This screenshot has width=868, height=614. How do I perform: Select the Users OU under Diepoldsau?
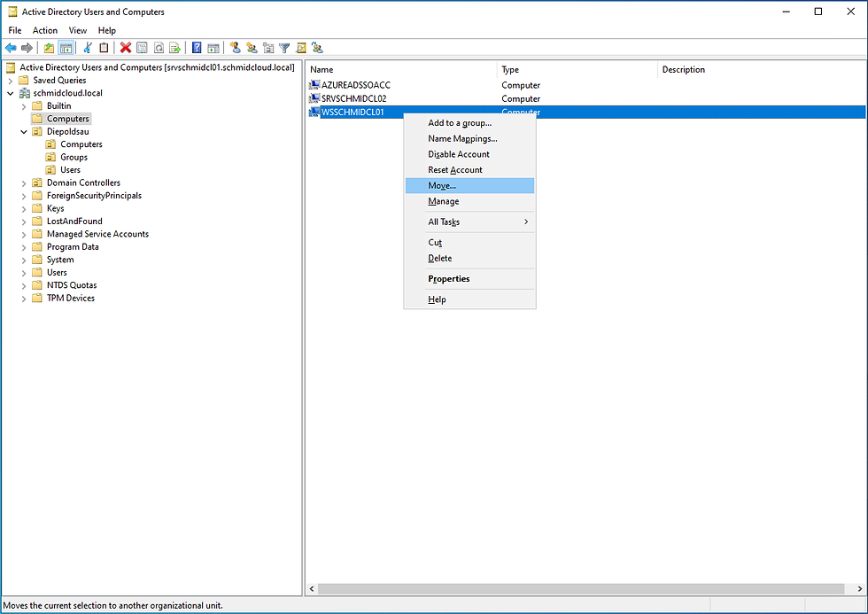click(70, 170)
